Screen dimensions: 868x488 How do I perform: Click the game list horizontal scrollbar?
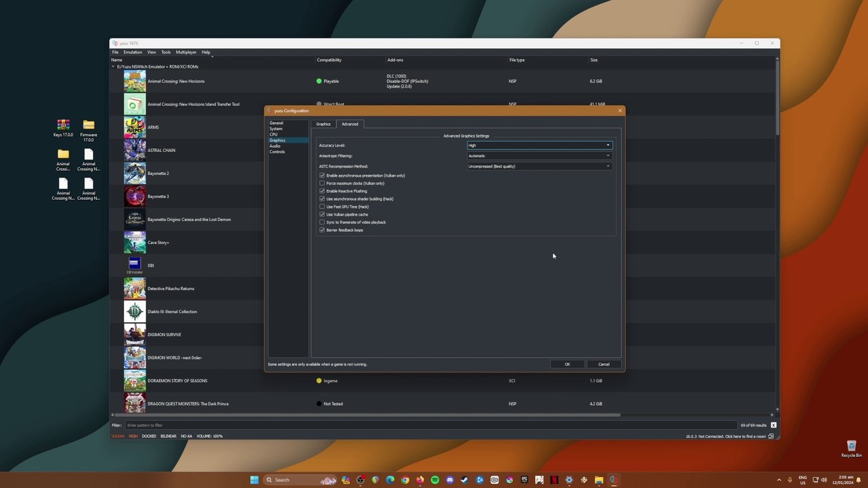pyautogui.click(x=366, y=415)
